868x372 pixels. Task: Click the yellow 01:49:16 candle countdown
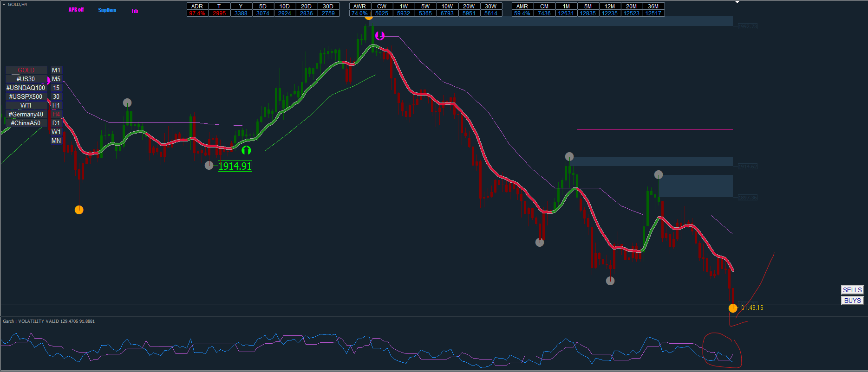pos(752,308)
